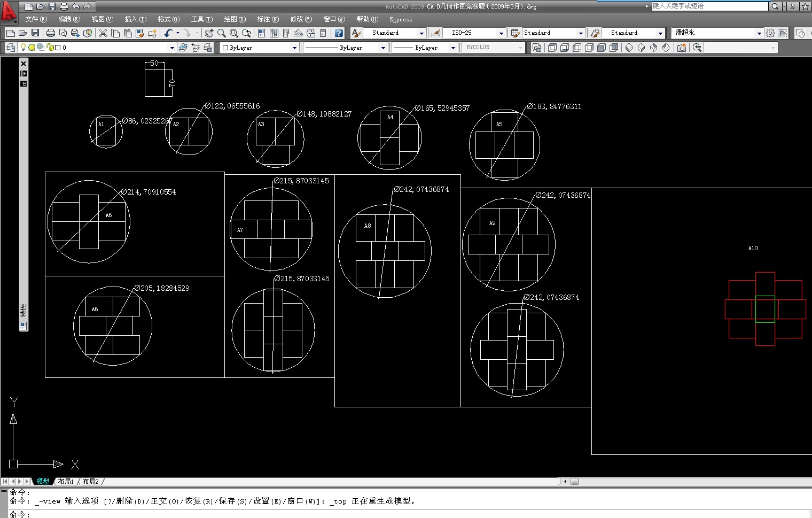Click the Plot printer icon in standard toolbar
Viewport: 812px width, 518px height.
(51, 33)
